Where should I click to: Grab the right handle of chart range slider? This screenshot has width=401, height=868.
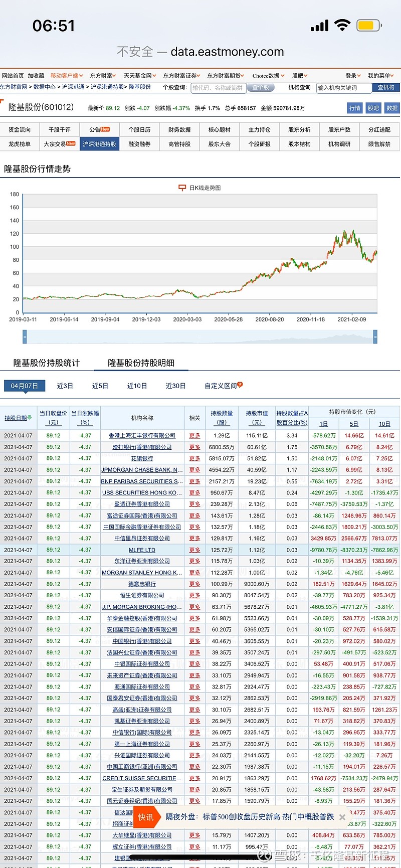click(x=375, y=336)
